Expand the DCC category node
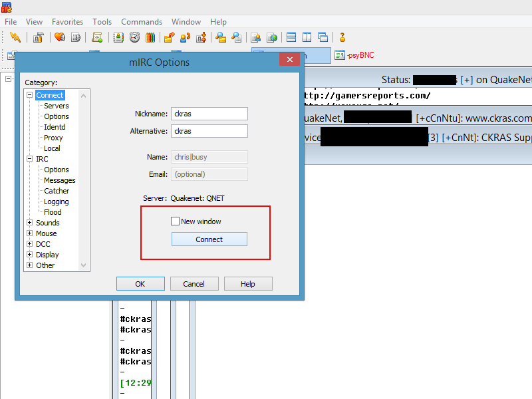Viewport: 532px width, 399px height. (x=29, y=244)
